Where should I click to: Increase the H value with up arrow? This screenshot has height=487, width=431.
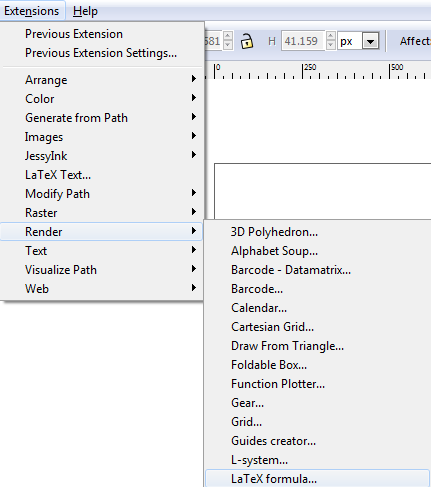pos(330,36)
